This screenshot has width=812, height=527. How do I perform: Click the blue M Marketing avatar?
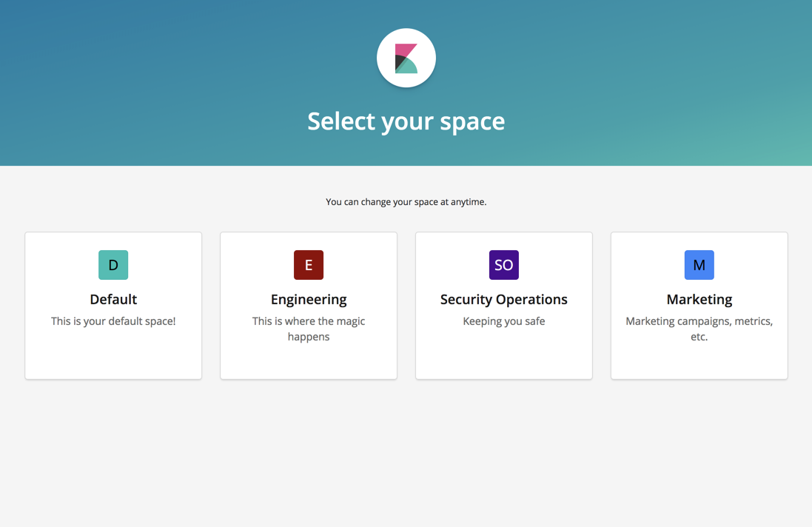point(699,264)
